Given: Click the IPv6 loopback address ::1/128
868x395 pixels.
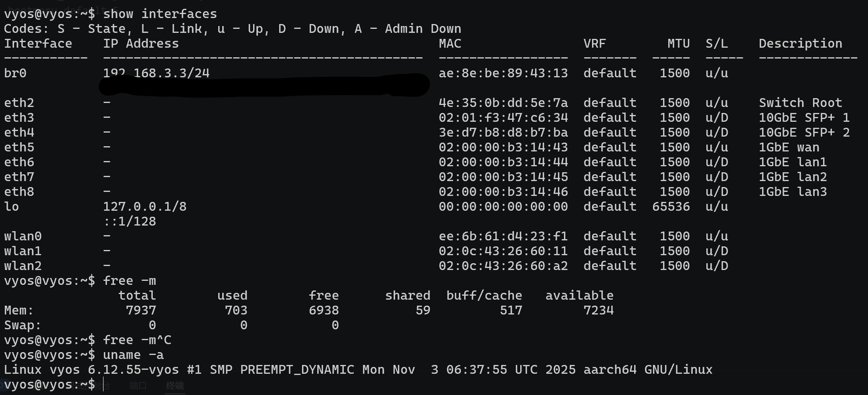Looking at the screenshot, I should coord(130,222).
